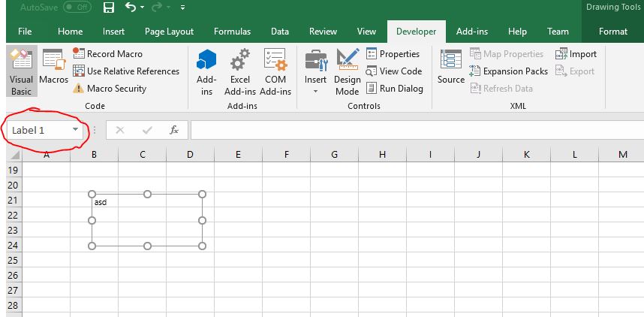
Task: Click the View Code button
Action: click(x=394, y=71)
